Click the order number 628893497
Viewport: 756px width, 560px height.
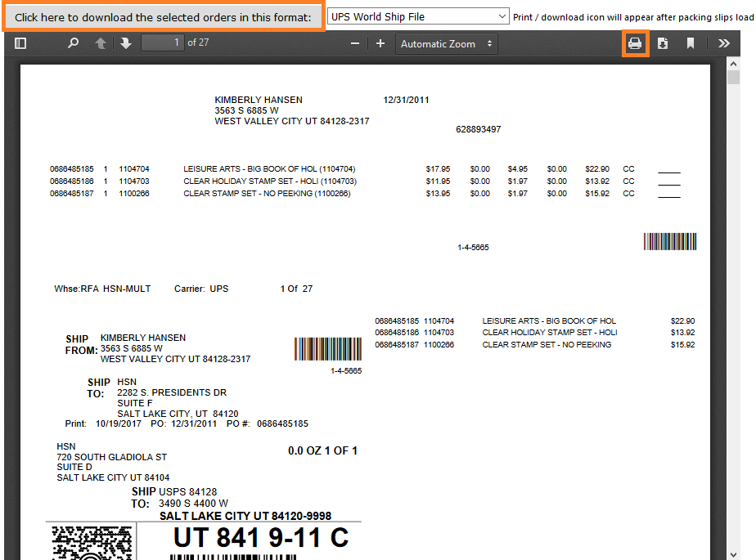coord(479,129)
